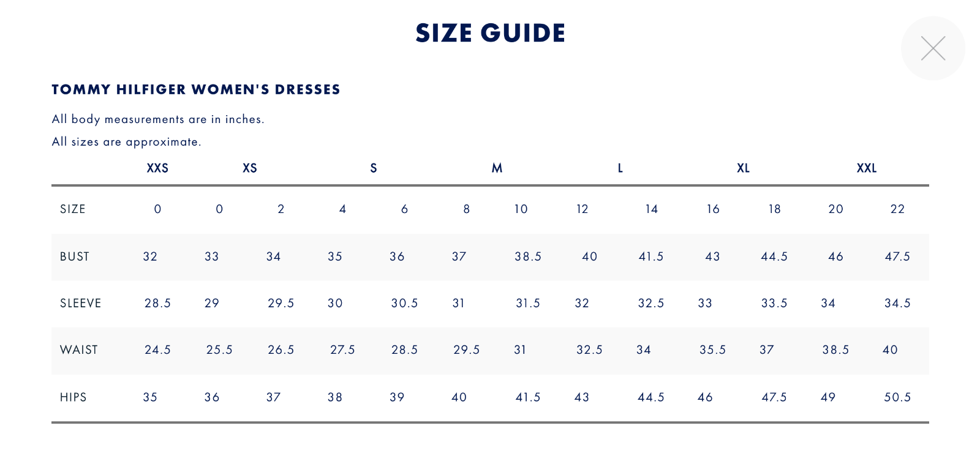Click the HIPS row label
The image size is (980, 464).
[x=73, y=397]
